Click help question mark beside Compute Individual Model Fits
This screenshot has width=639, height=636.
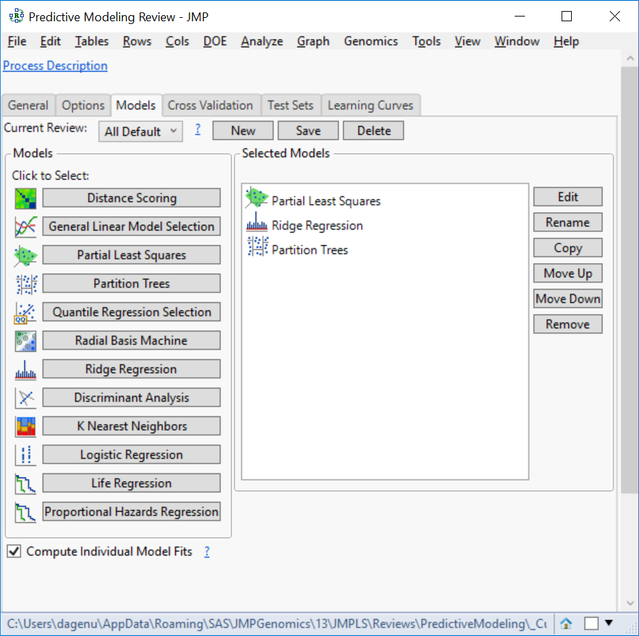(207, 552)
